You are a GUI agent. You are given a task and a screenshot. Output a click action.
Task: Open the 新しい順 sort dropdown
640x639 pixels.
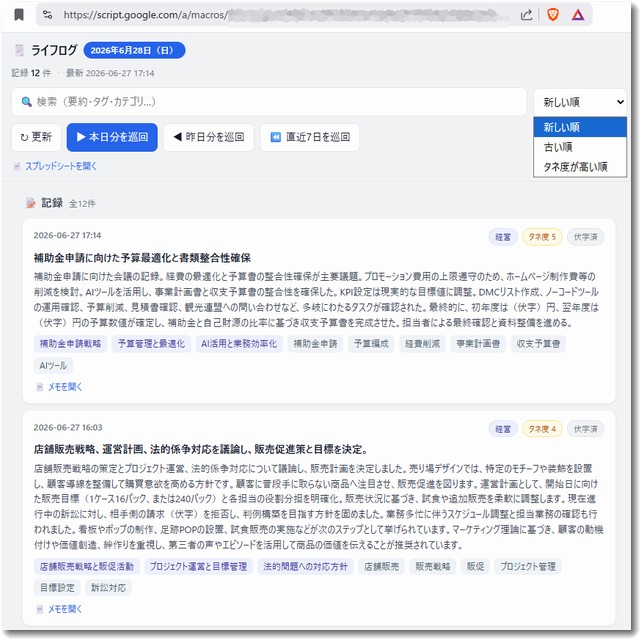[580, 102]
